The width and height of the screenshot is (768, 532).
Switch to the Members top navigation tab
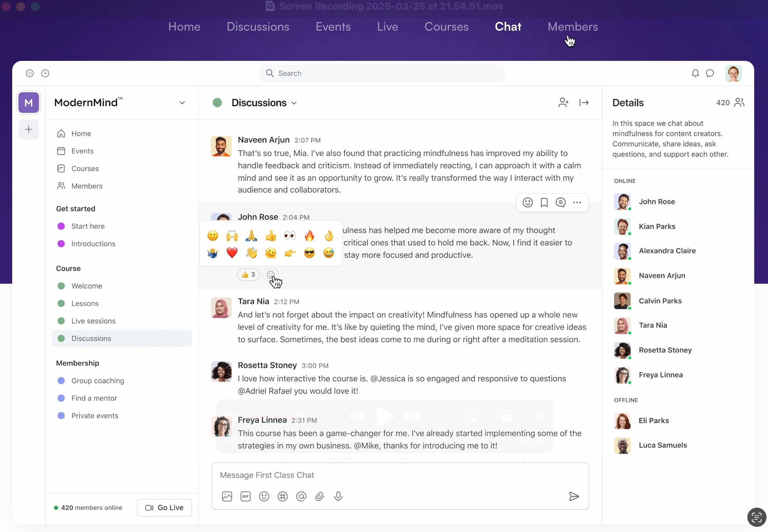pos(573,27)
